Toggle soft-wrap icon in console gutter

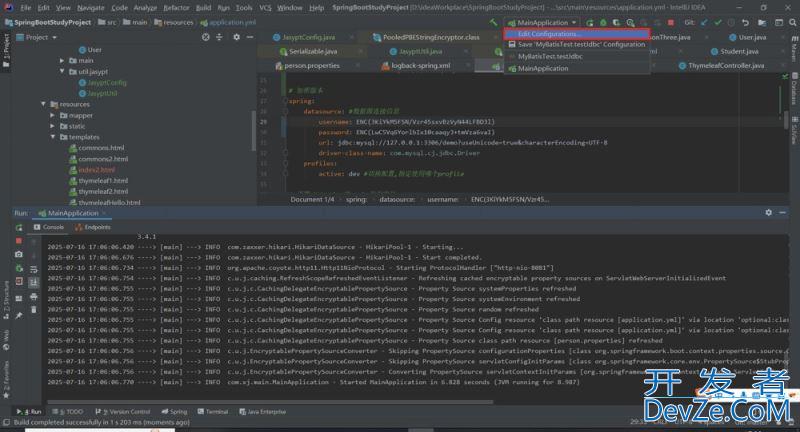34,269
